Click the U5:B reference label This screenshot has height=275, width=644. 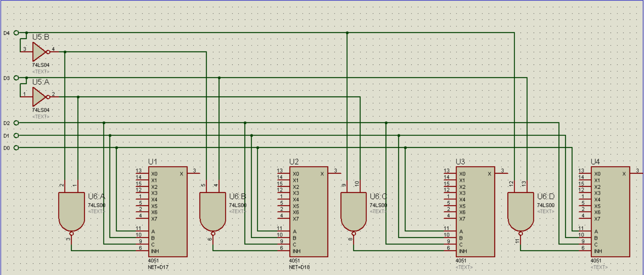pos(41,37)
